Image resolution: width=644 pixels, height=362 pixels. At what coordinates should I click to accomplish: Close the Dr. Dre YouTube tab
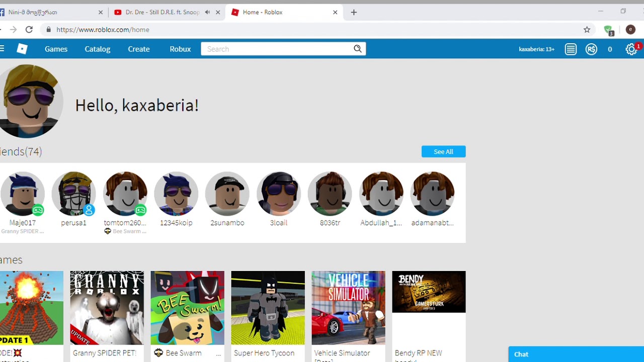click(x=218, y=12)
